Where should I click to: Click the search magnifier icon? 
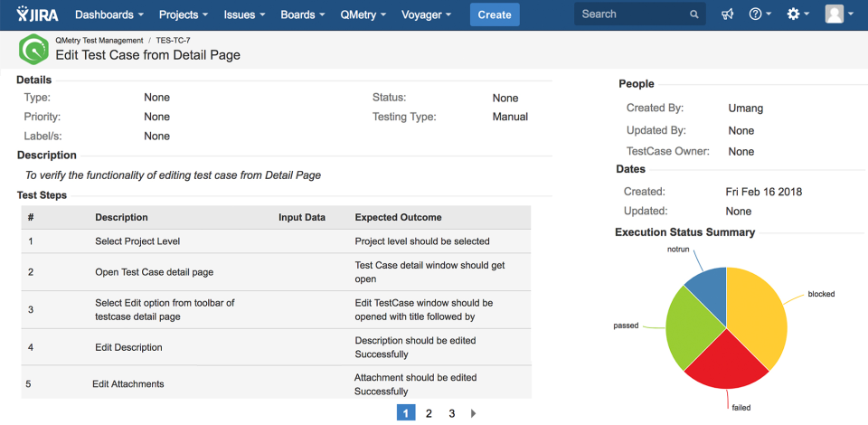[694, 14]
